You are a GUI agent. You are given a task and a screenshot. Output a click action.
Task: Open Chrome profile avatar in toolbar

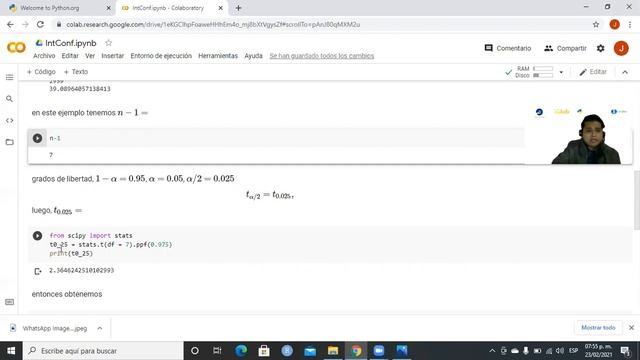click(x=614, y=24)
